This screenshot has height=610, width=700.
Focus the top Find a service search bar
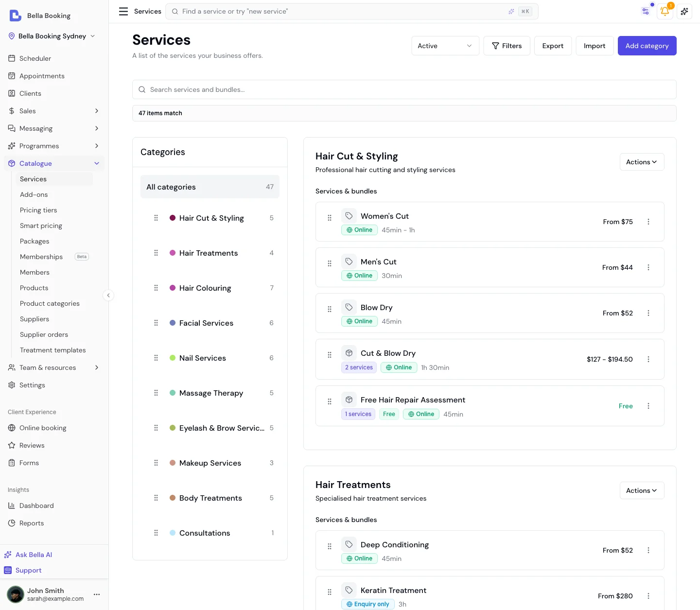tap(352, 11)
